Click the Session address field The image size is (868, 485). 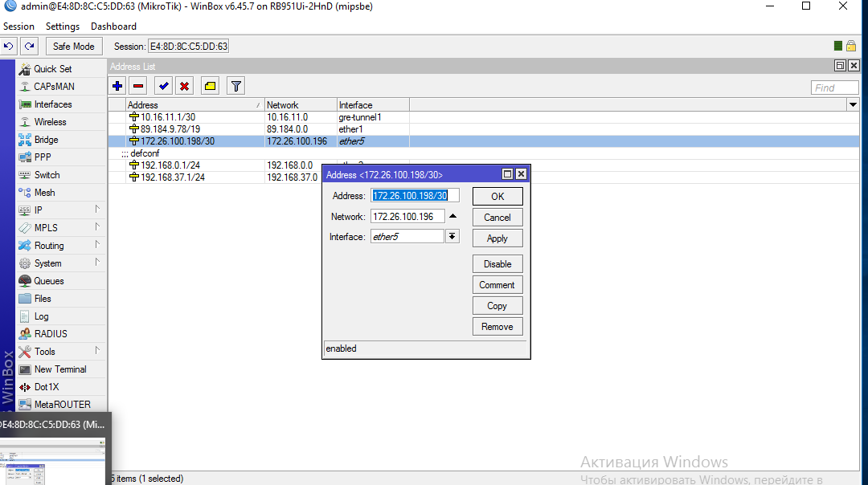188,47
